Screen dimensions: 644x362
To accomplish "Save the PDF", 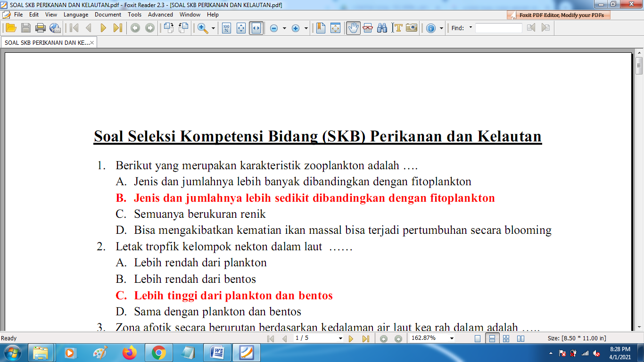I will coord(26,28).
